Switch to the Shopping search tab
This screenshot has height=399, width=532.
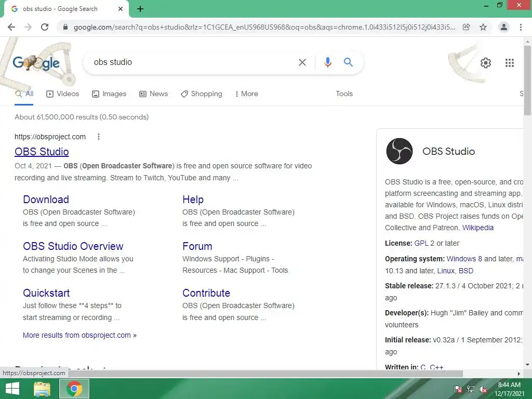(x=202, y=94)
